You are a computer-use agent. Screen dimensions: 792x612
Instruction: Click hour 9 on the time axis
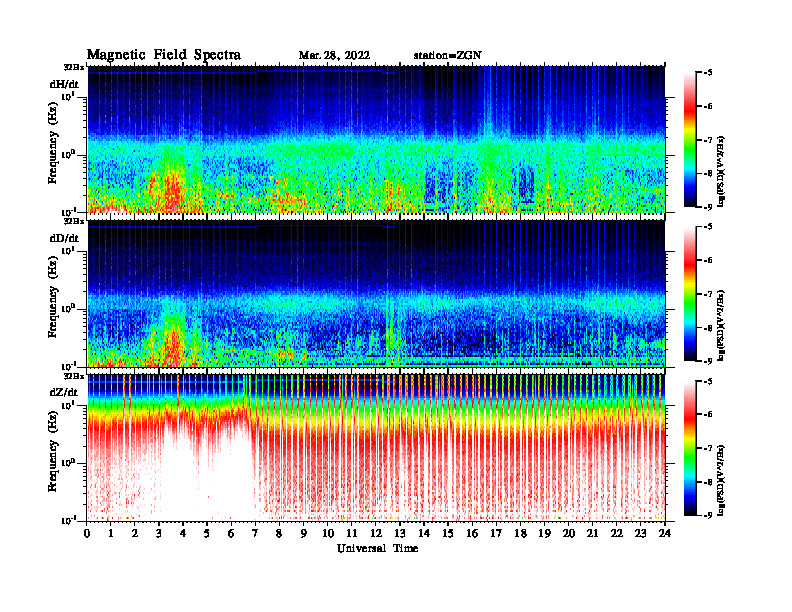tap(304, 534)
